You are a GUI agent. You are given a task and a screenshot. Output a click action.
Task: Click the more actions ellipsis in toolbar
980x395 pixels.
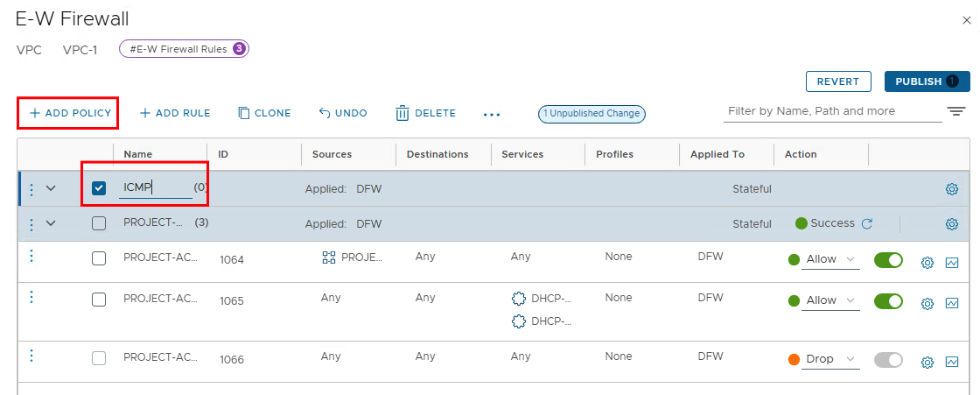pos(492,114)
